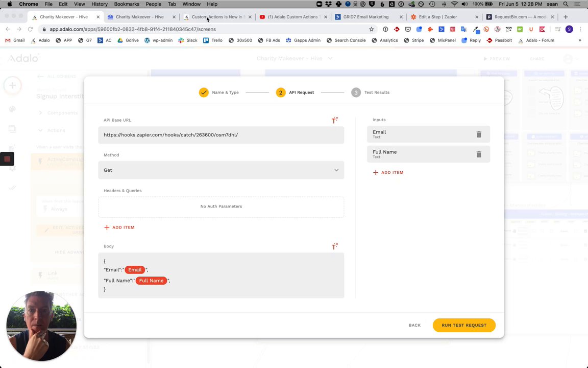Click the Full Name magic text chip
The width and height of the screenshot is (588, 368).
(151, 281)
